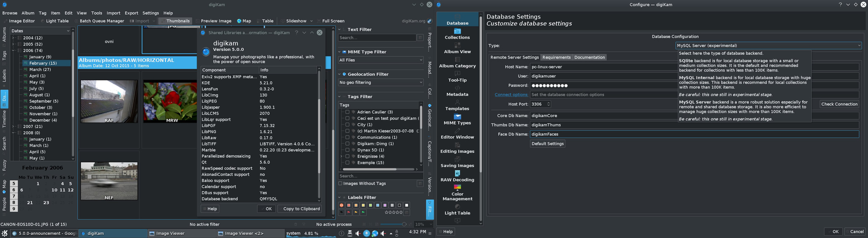868x238 pixels.
Task: Expand the 2007 (21) year node
Action: (x=13, y=126)
